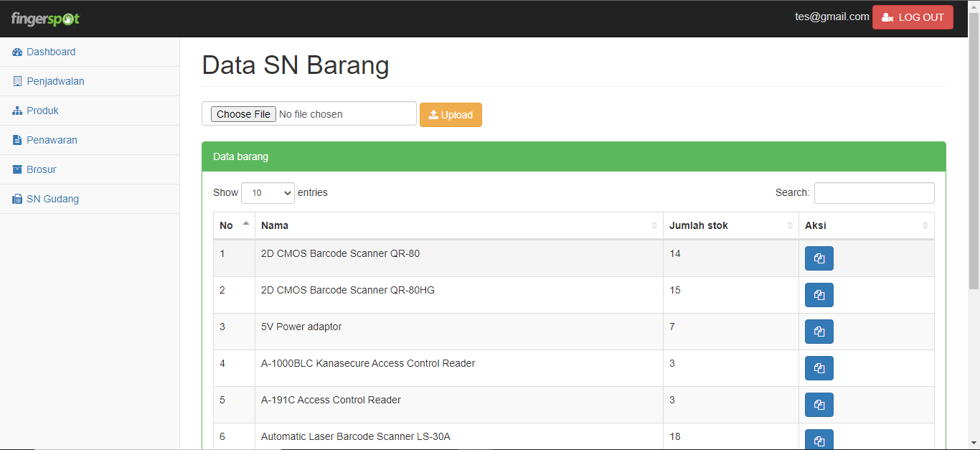Open Brosur from the sidebar
This screenshot has height=450, width=980.
click(41, 169)
